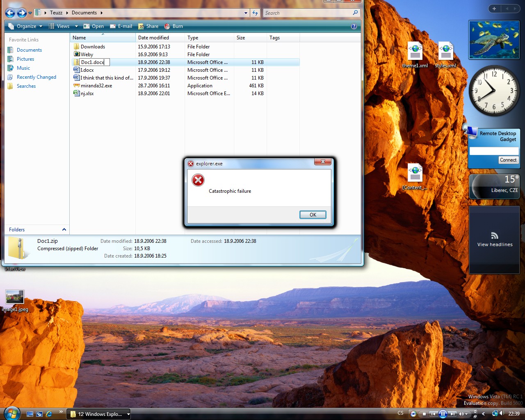Sort by Type column header
Screen dimensions: 525x420
tap(209, 38)
